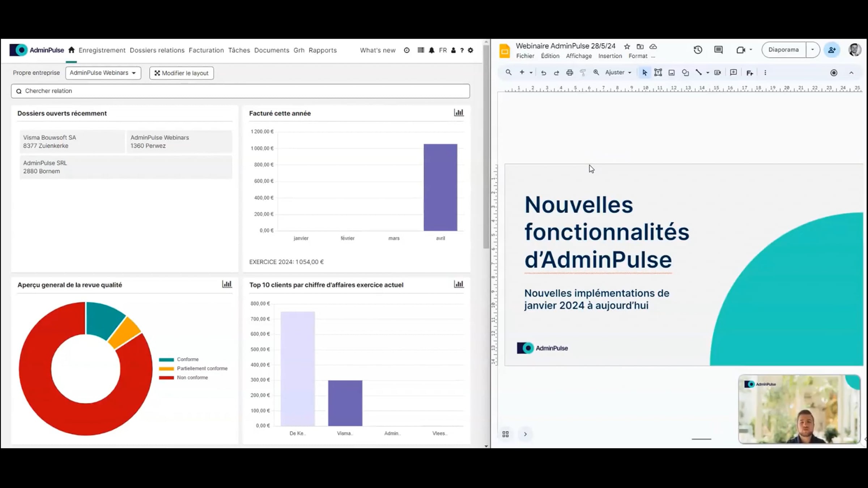The height and width of the screenshot is (488, 868).
Task: Click the Modifier le layout button
Action: tap(182, 73)
